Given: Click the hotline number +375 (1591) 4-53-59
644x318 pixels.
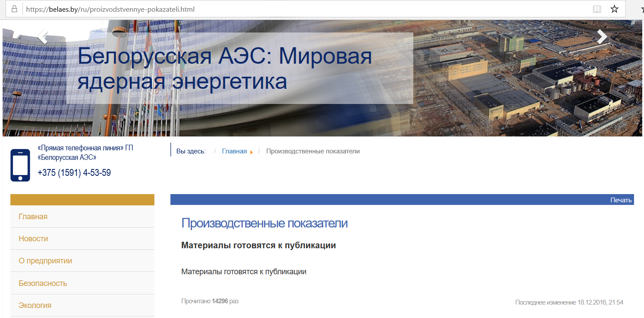Looking at the screenshot, I should pyautogui.click(x=74, y=173).
